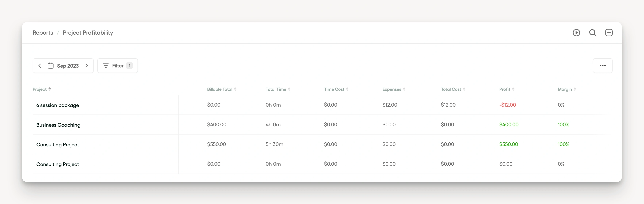The height and width of the screenshot is (204, 644).
Task: Open the calendar icon date picker
Action: tap(51, 66)
